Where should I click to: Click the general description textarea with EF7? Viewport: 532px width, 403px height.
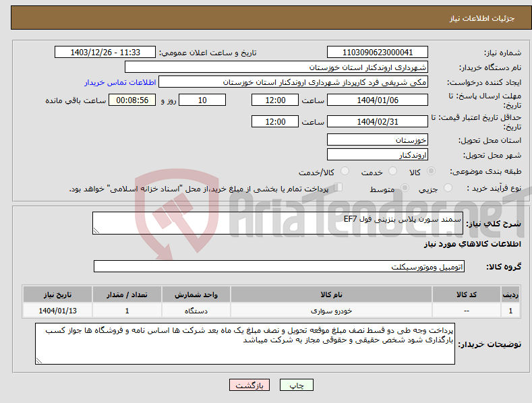[x=278, y=223]
